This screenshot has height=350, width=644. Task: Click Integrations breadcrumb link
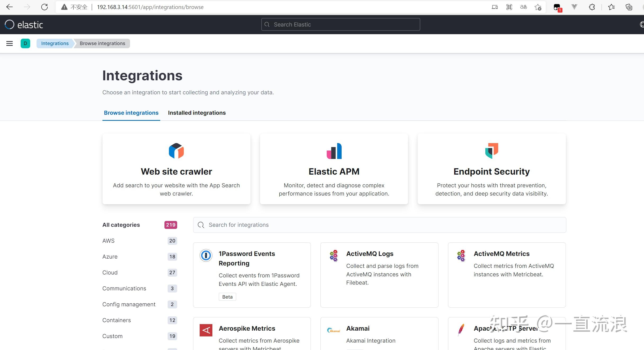point(55,43)
